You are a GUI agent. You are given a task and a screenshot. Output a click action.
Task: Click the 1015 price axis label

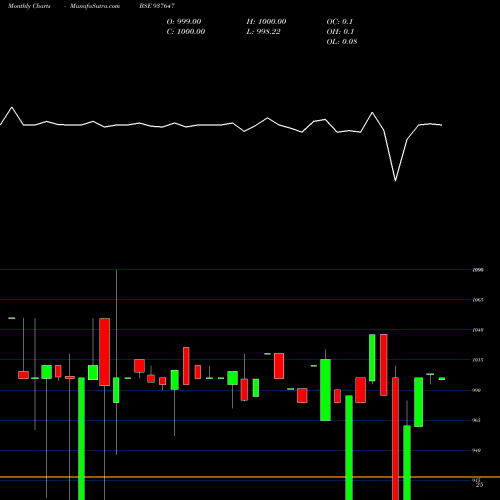[478, 360]
